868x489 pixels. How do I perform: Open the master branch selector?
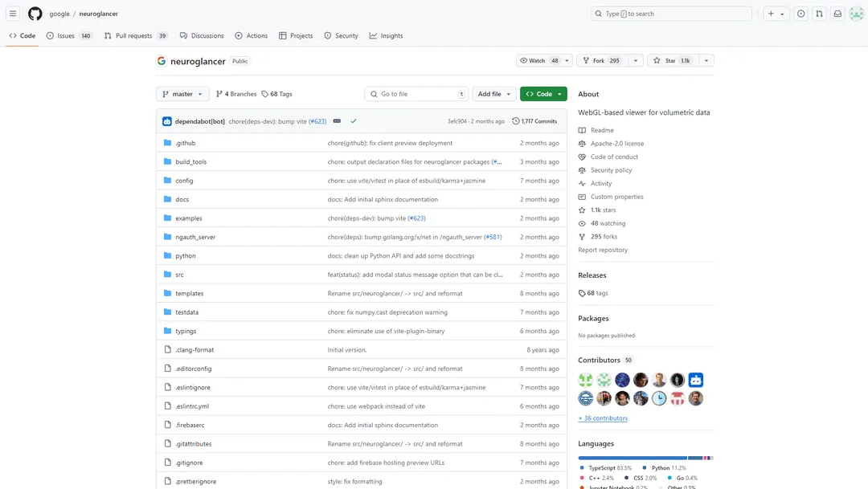(x=182, y=94)
